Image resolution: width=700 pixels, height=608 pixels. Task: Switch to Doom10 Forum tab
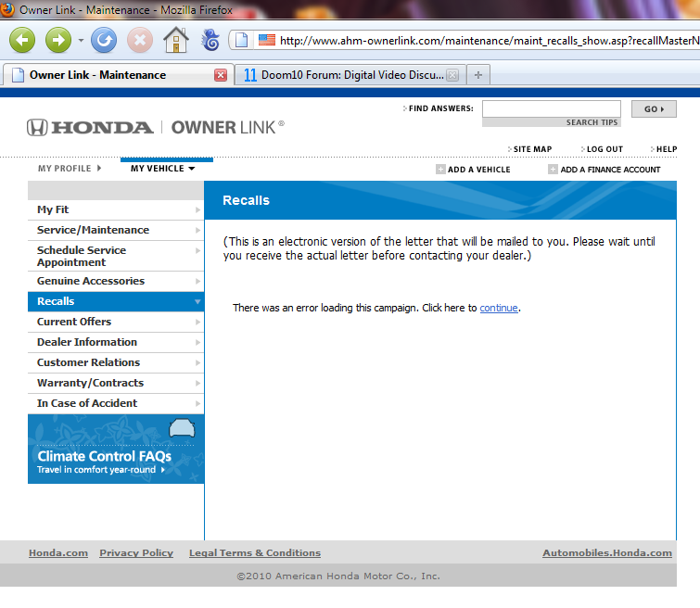350,75
